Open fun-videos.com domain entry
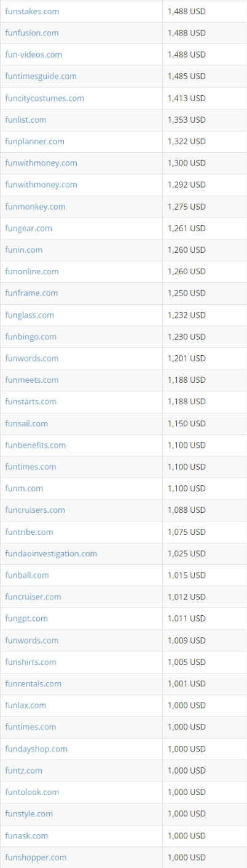The width and height of the screenshot is (247, 868). (34, 55)
